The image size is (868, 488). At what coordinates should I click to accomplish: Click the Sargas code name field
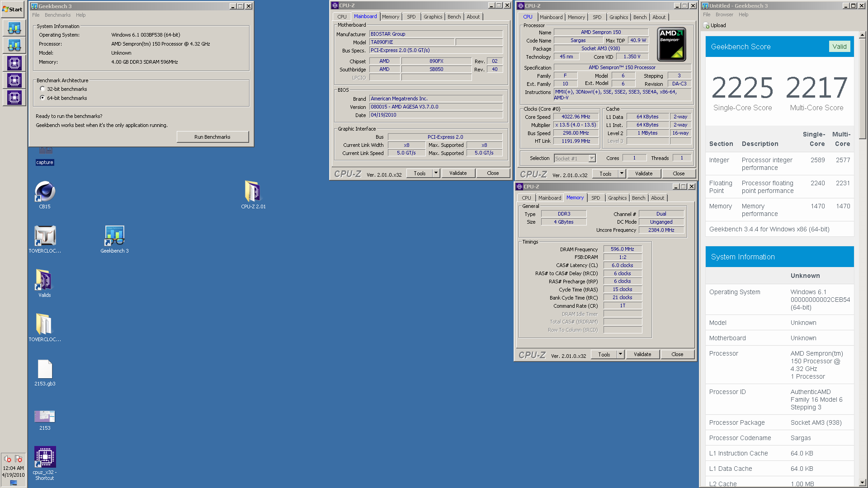[x=578, y=40]
